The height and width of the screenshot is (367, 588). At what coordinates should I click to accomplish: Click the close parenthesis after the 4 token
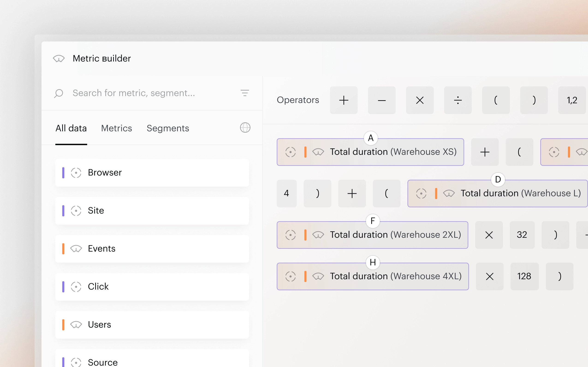[x=318, y=194]
